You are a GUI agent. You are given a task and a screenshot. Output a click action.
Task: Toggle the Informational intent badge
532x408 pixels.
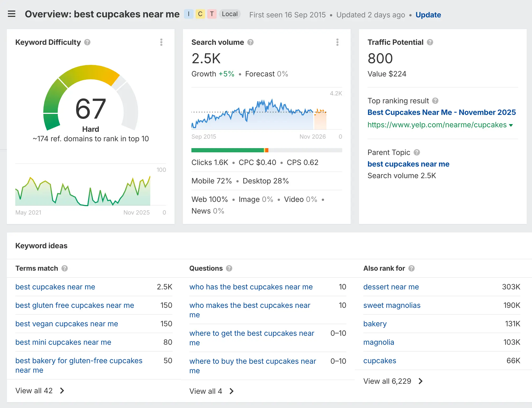188,14
